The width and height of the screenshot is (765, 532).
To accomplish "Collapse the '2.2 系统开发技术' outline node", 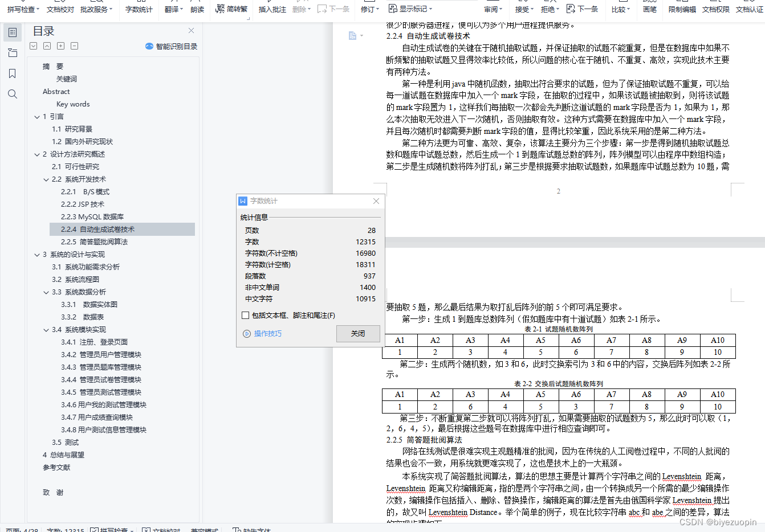I will click(x=46, y=179).
